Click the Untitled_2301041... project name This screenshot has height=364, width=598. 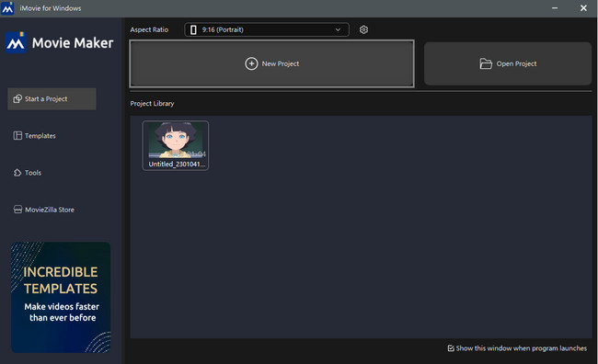click(177, 164)
